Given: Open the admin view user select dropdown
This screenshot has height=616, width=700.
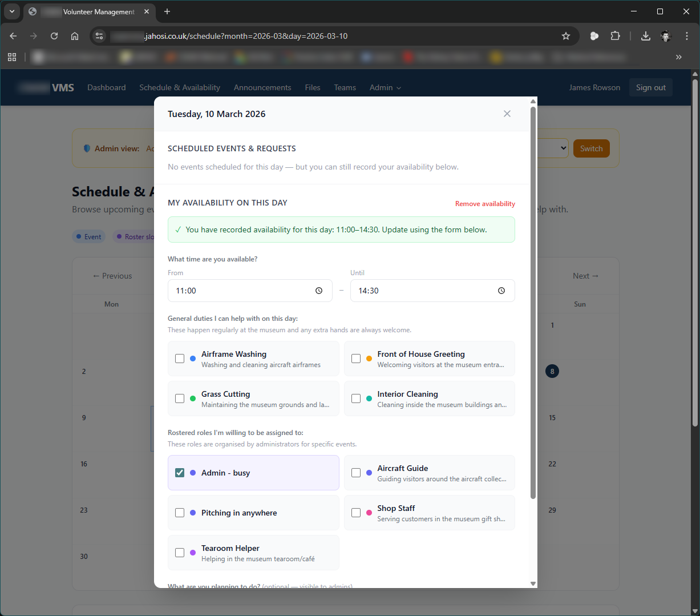Looking at the screenshot, I should (553, 148).
